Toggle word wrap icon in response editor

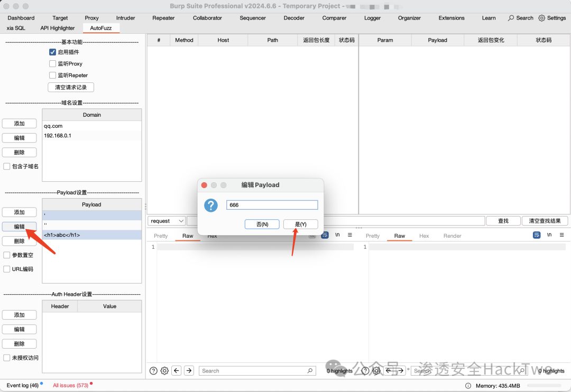(537, 235)
